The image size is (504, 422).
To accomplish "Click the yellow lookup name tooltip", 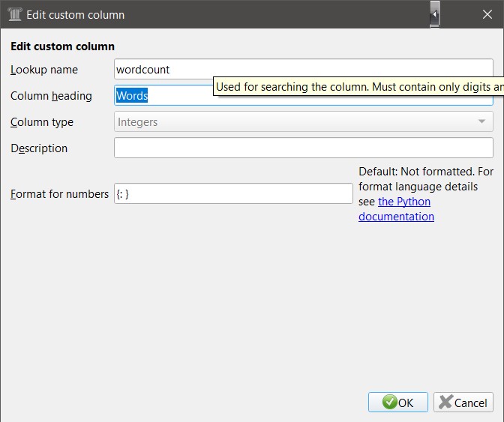I will [358, 87].
